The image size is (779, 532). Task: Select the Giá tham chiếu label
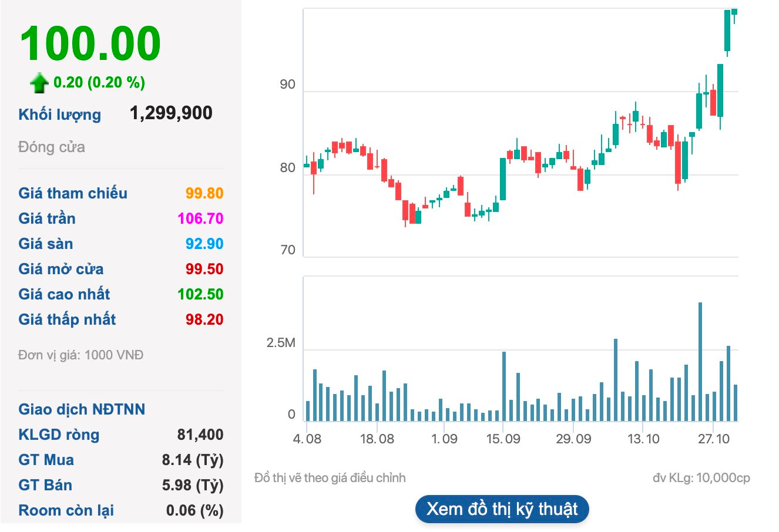(x=73, y=193)
